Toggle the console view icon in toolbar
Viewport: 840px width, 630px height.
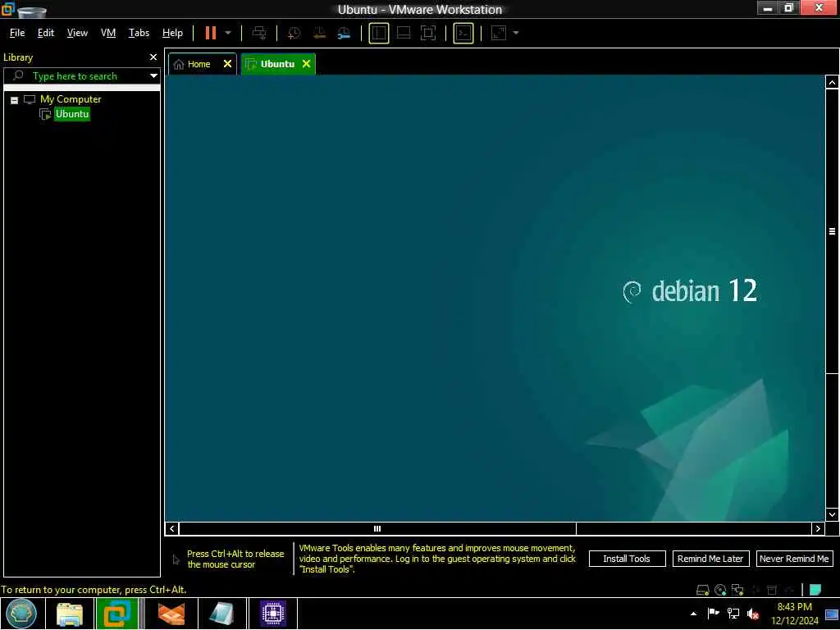point(463,33)
